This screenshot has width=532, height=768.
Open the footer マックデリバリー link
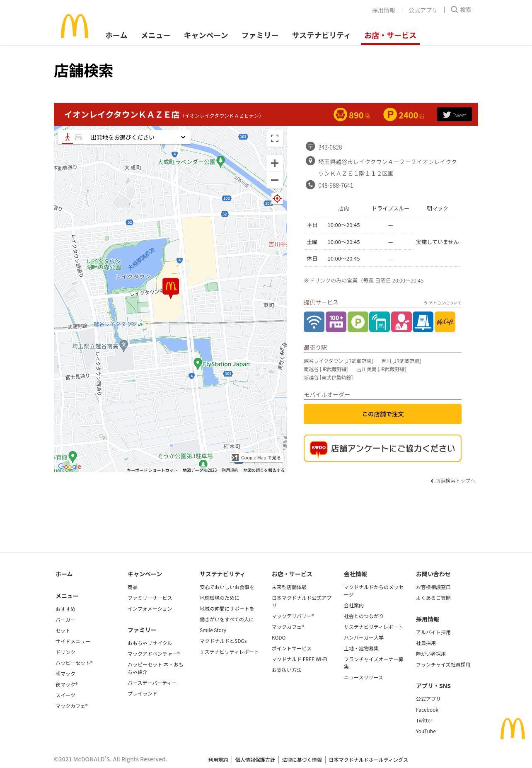pos(293,616)
